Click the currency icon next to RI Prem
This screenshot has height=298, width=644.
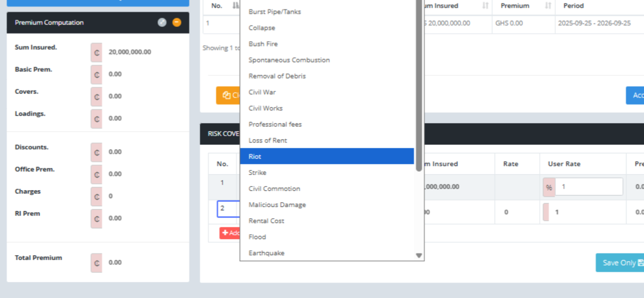97,218
